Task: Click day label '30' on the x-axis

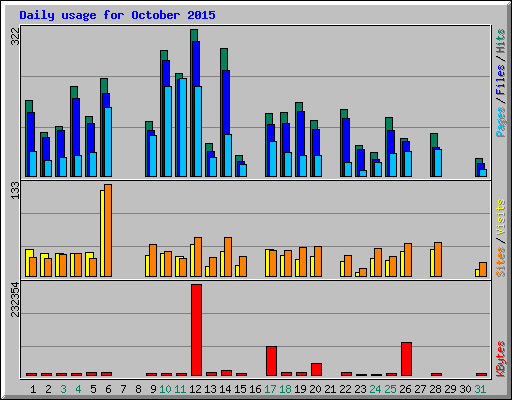Action: [465, 389]
